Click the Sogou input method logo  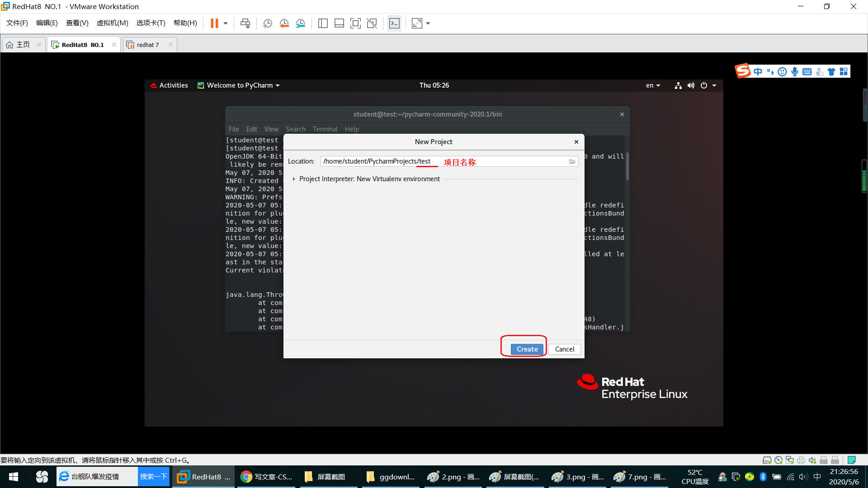(x=743, y=71)
